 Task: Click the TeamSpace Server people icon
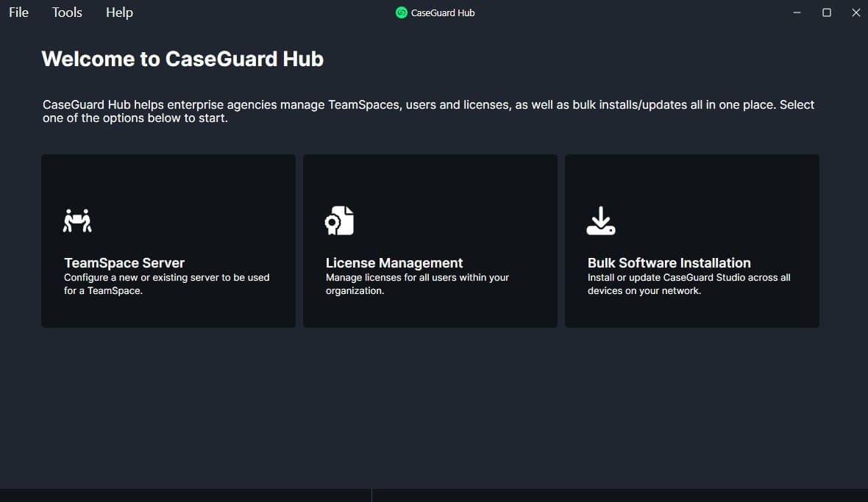coord(76,220)
